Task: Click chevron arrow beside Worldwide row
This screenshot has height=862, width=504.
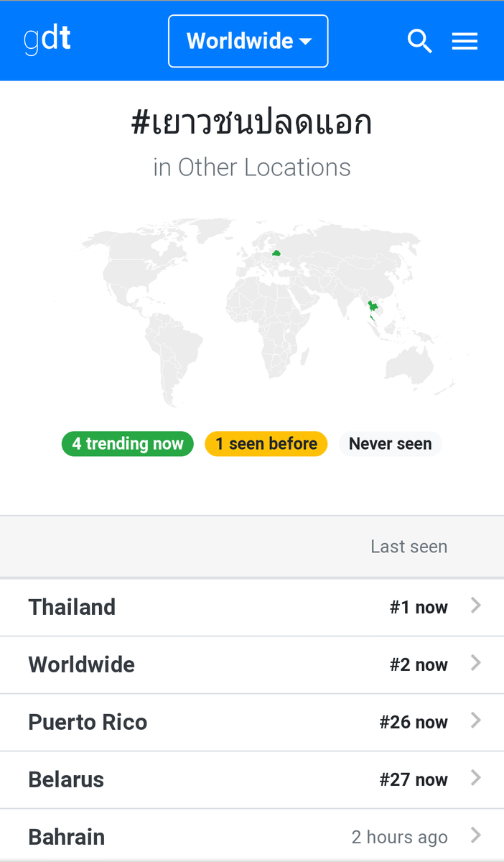Action: click(x=475, y=664)
